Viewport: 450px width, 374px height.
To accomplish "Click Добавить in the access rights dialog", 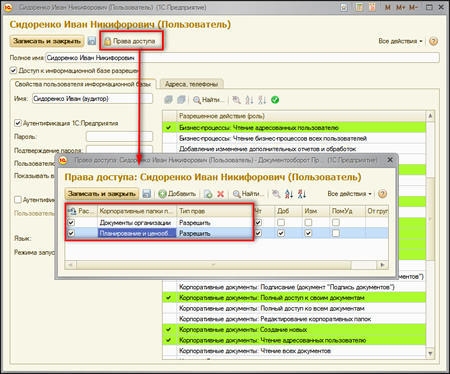I will point(177,194).
